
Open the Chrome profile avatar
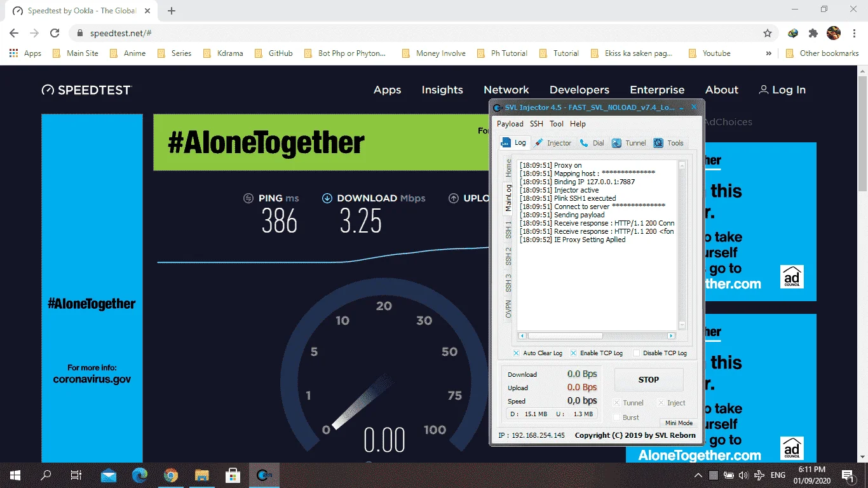[834, 33]
